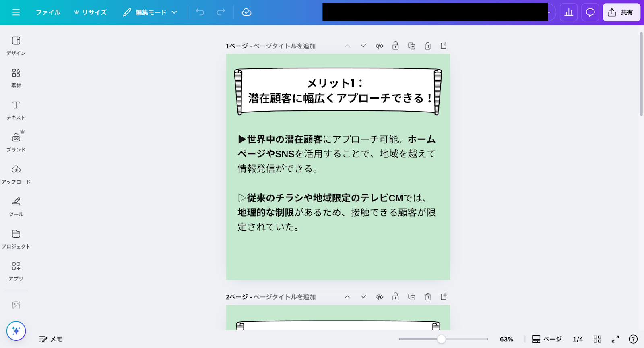Click the 1/4 page counter
Image resolution: width=644 pixels, height=348 pixels.
pyautogui.click(x=578, y=339)
